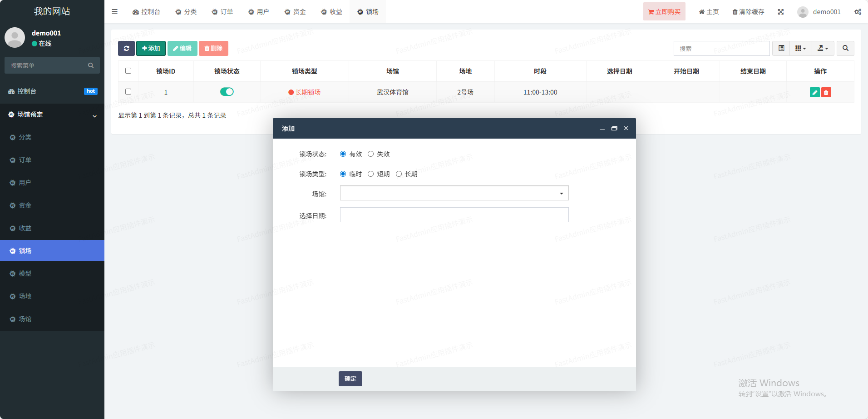Toggle the sidebar hamburger menu icon

point(115,12)
